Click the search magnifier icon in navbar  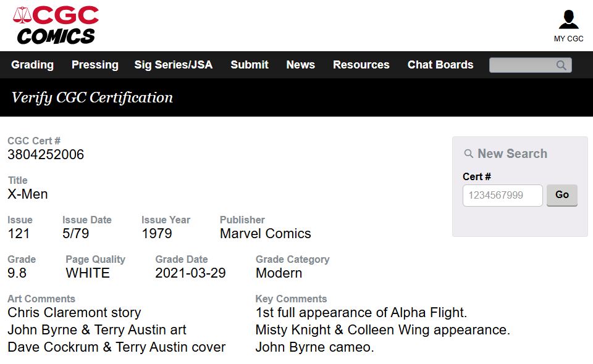click(561, 65)
